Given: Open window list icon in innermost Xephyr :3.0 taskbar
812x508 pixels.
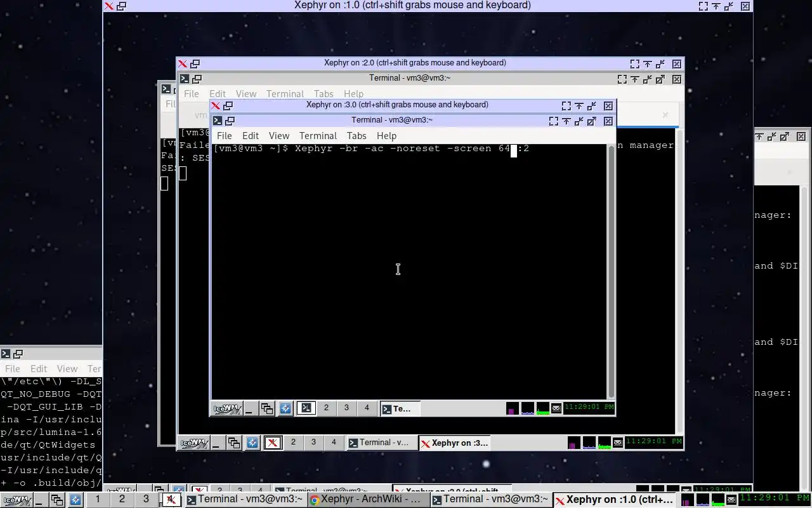Looking at the screenshot, I should [x=267, y=408].
